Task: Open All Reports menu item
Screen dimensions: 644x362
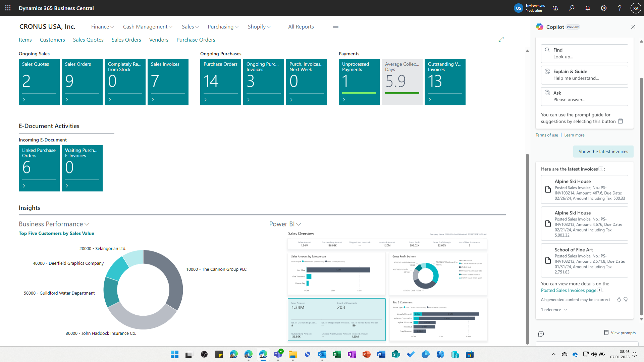Action: point(301,27)
